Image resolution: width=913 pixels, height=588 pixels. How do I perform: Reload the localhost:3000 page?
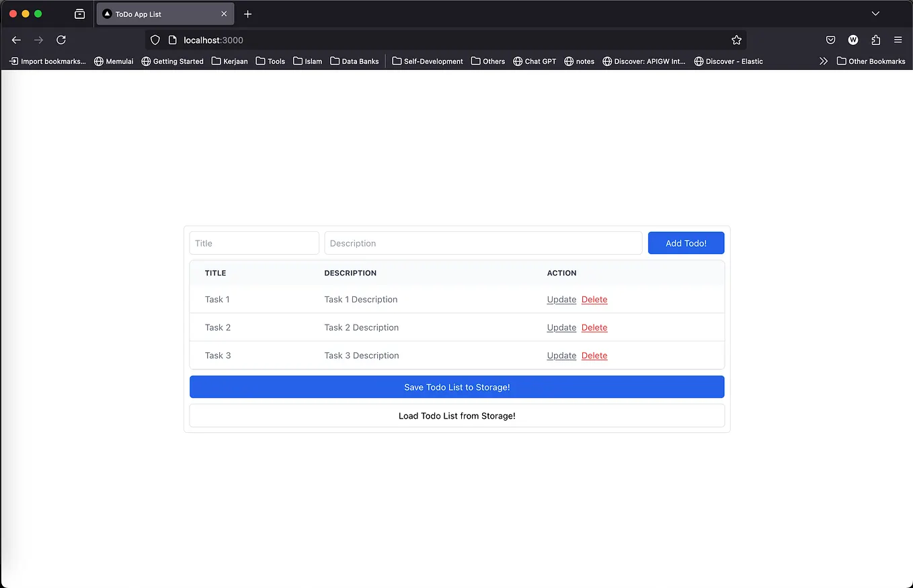61,40
